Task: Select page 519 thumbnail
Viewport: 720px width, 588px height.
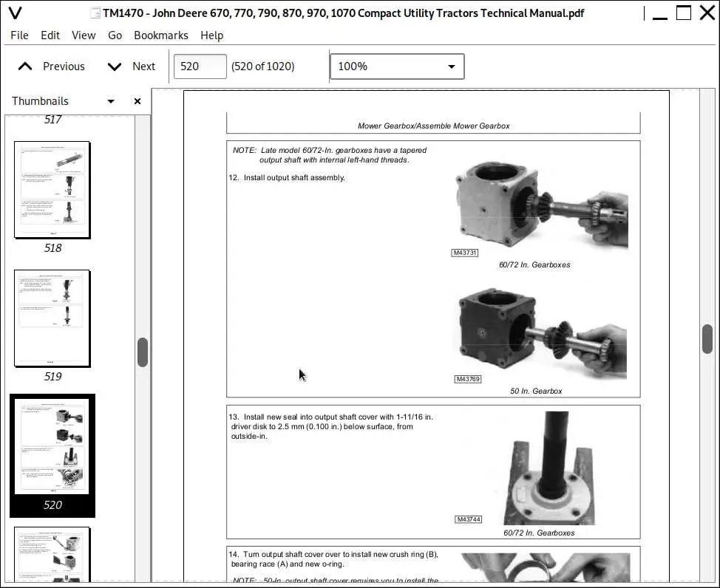Action: [52, 318]
